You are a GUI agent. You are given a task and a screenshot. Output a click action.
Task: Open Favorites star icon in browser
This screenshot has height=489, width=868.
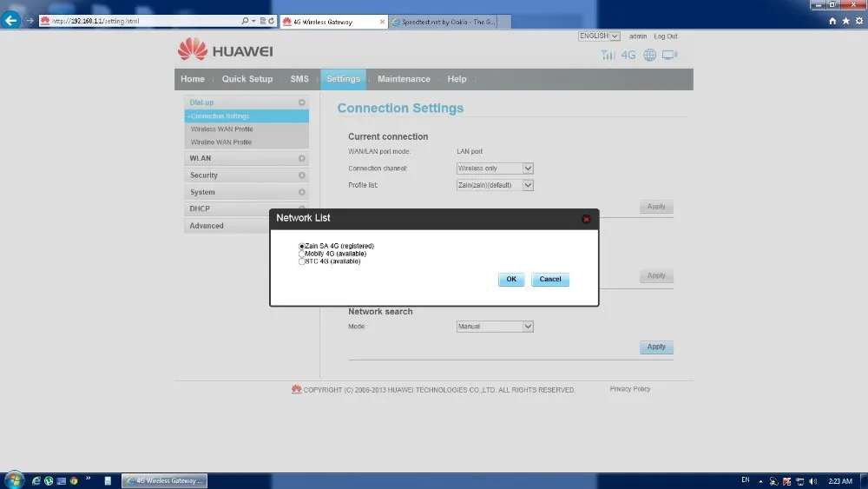point(845,21)
